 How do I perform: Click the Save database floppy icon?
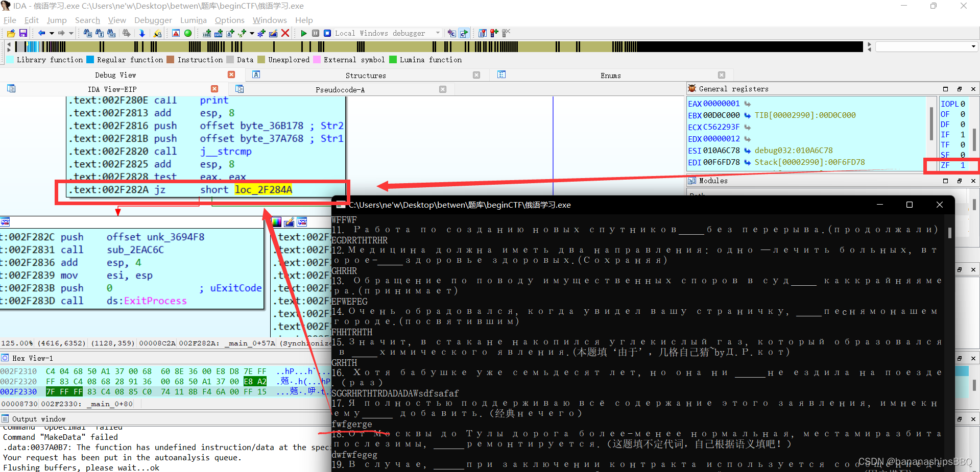(x=23, y=33)
